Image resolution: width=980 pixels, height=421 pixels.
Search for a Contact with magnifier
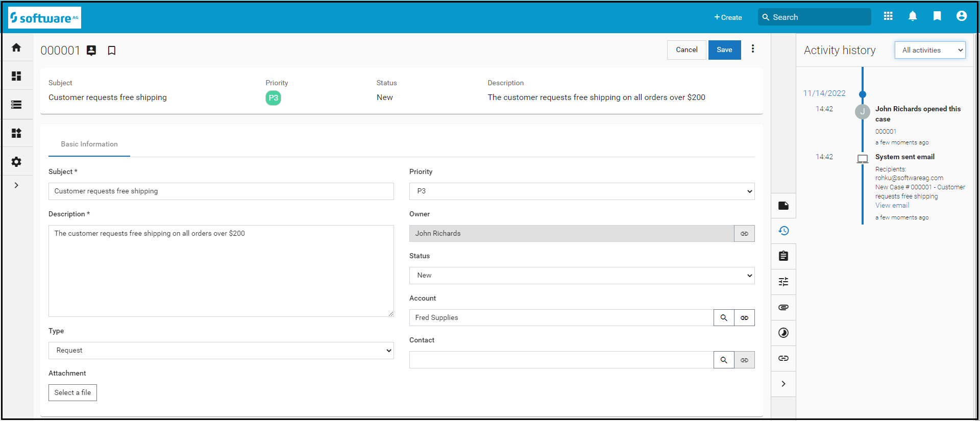724,360
